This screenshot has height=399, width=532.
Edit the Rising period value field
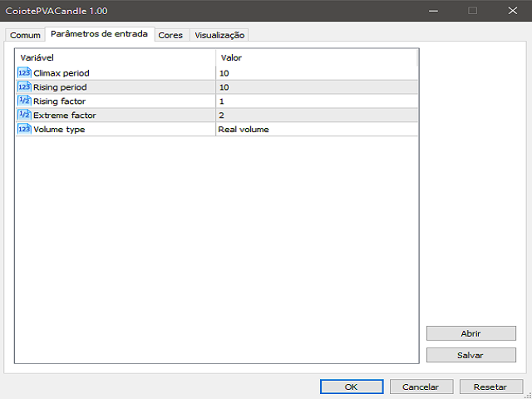click(316, 87)
